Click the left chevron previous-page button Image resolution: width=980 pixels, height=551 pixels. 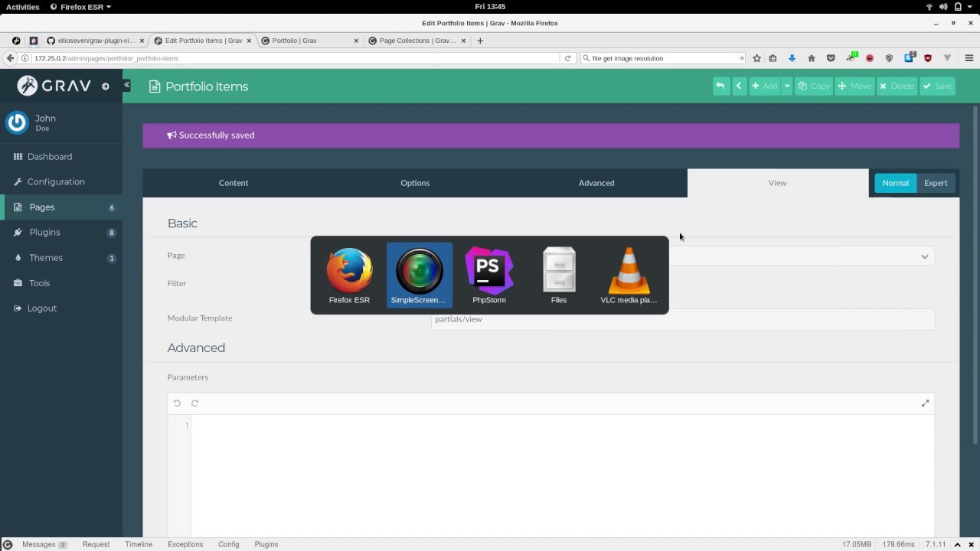(739, 86)
